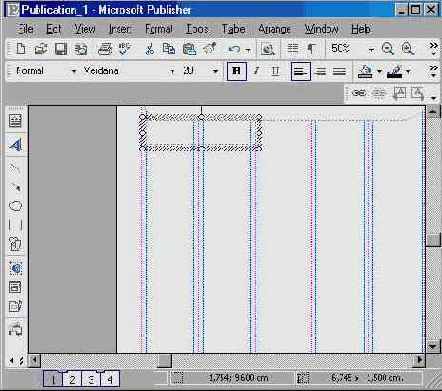Go to page 4 tab
Viewport: 442px width, 391px height.
(x=110, y=379)
